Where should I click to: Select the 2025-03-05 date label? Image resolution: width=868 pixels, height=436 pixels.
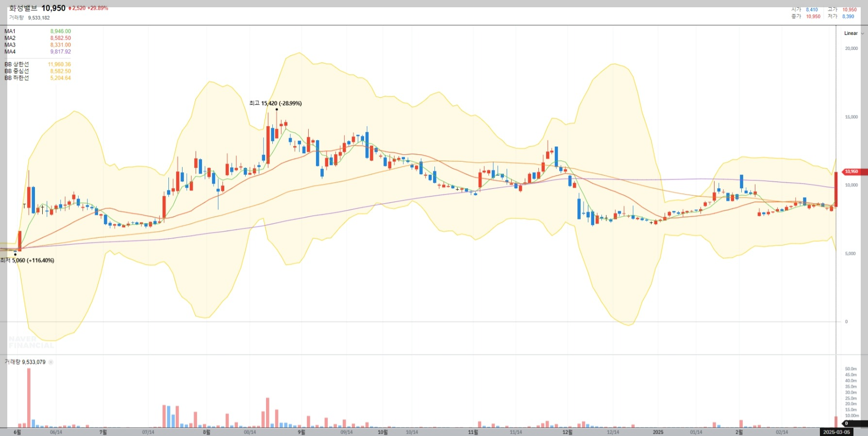click(x=836, y=432)
